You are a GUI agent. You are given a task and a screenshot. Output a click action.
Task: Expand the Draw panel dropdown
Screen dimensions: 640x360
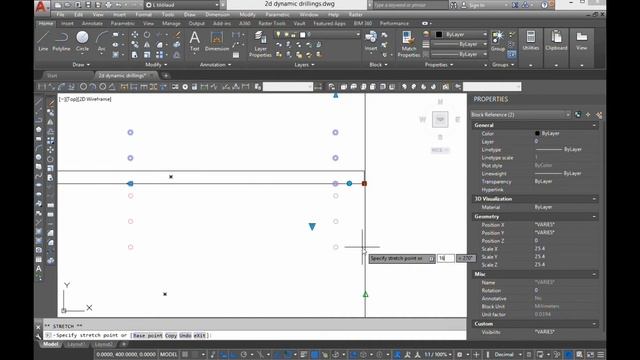[81, 64]
